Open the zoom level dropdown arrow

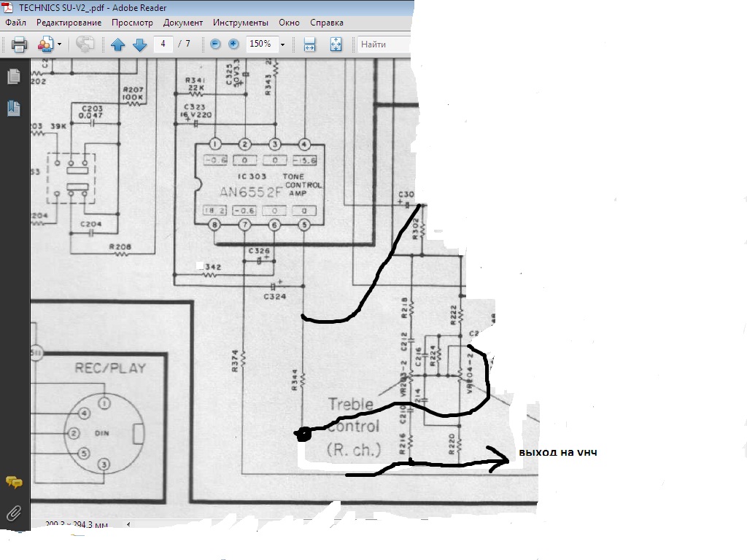pyautogui.click(x=282, y=44)
